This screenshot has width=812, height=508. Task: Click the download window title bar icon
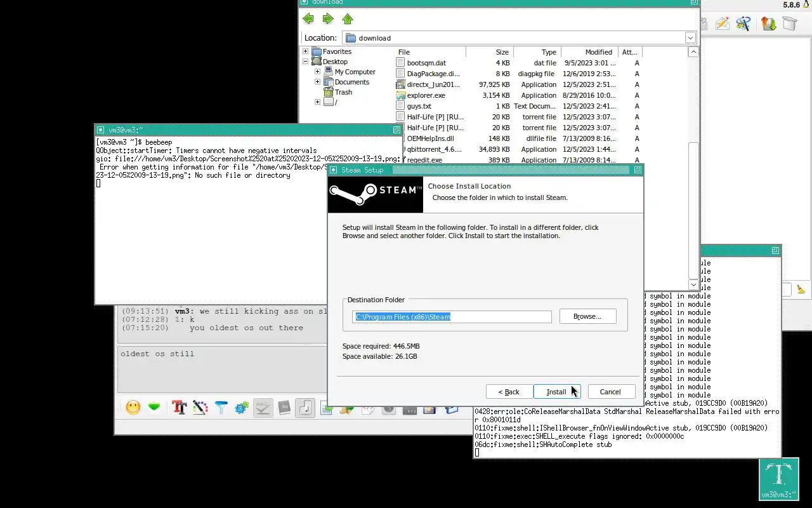tap(304, 3)
